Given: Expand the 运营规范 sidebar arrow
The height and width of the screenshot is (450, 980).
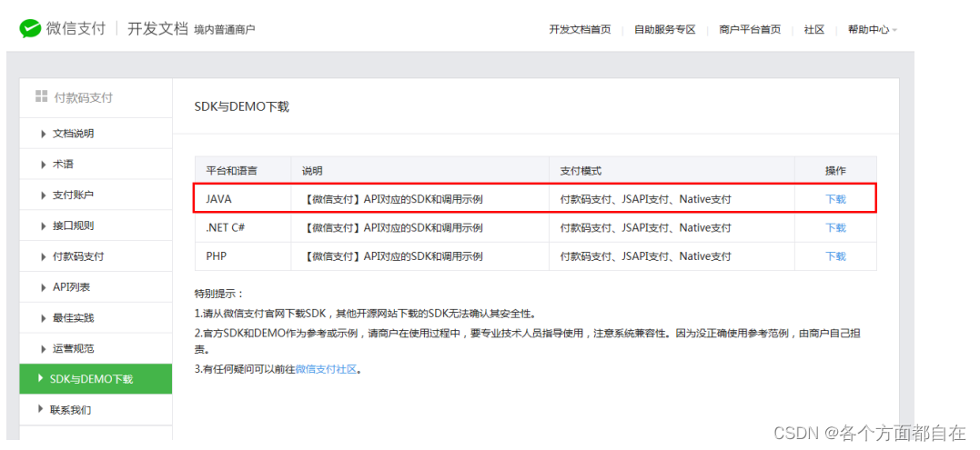Looking at the screenshot, I should tap(43, 348).
